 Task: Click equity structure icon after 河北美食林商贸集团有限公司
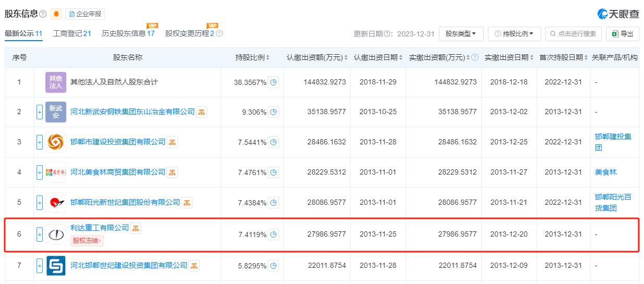[172, 172]
